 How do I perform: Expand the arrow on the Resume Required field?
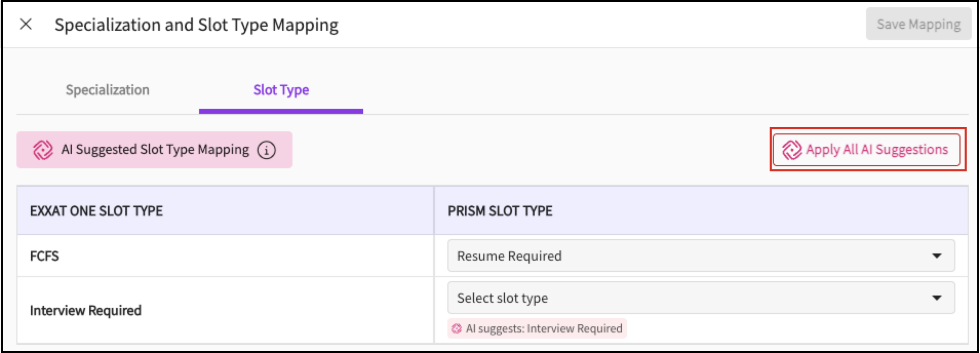pos(936,256)
